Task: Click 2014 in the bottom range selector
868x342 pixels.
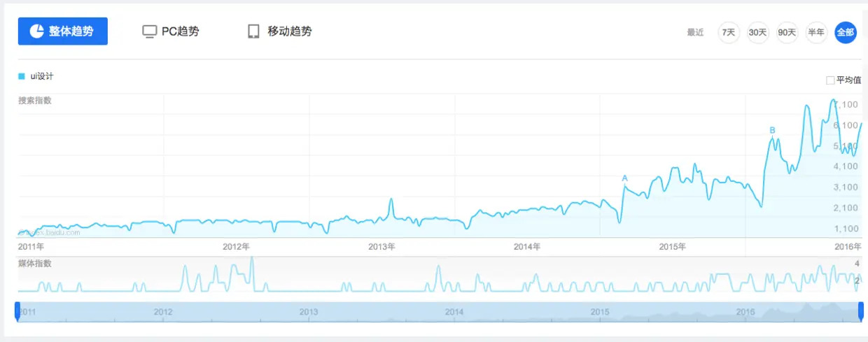Action: point(454,312)
